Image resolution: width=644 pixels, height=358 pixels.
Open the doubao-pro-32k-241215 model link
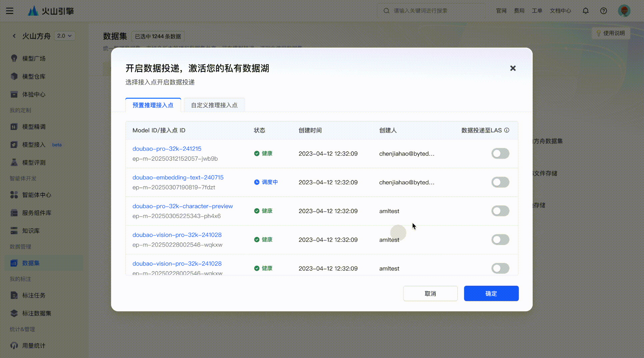[167, 149]
